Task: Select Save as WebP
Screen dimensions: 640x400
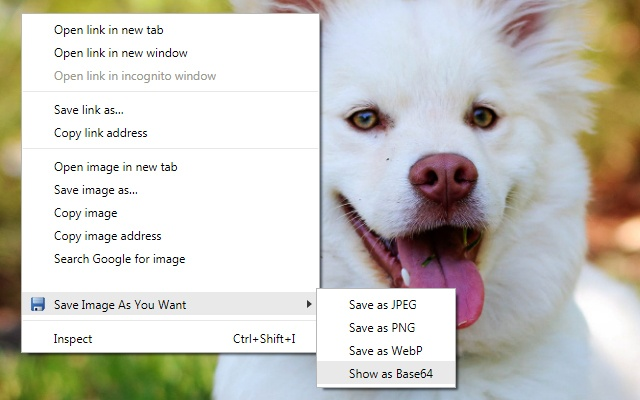Action: (x=386, y=350)
